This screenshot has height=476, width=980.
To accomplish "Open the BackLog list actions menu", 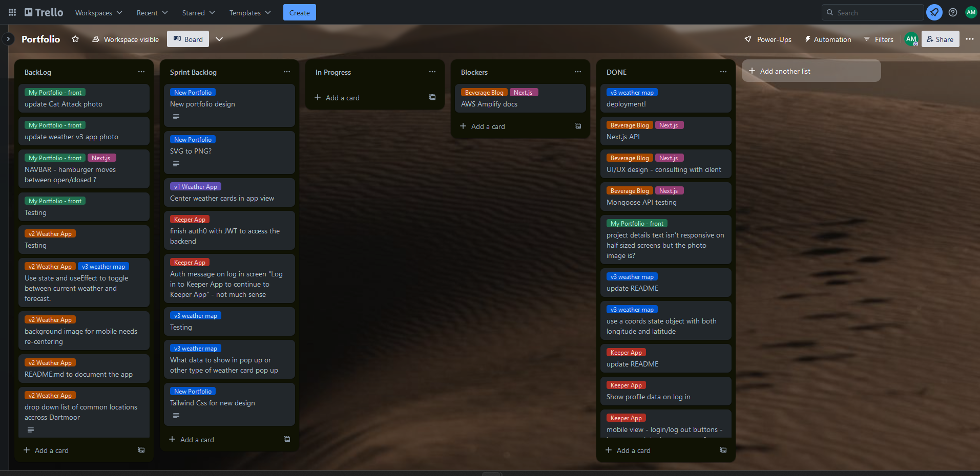I will [x=141, y=72].
